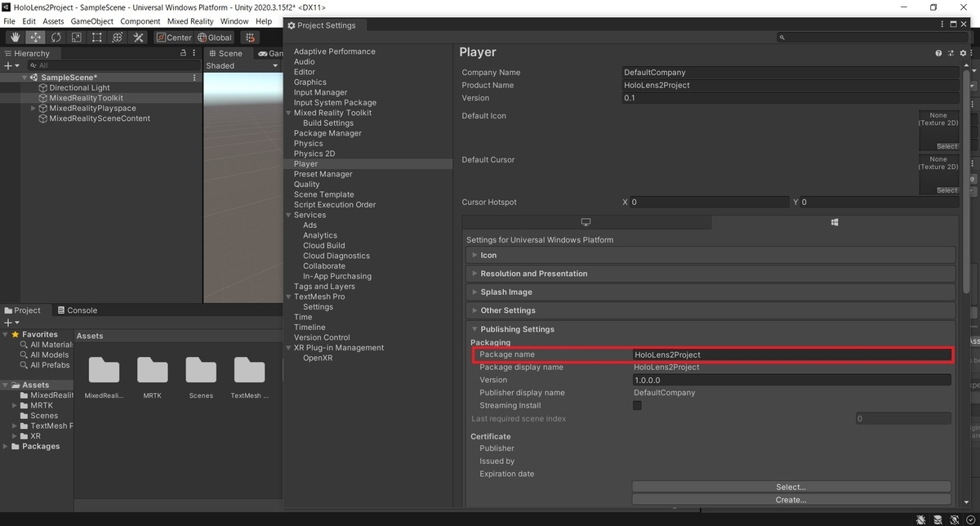Enable the Streaming Install checkbox
Screen dimensions: 980x526
coord(638,405)
